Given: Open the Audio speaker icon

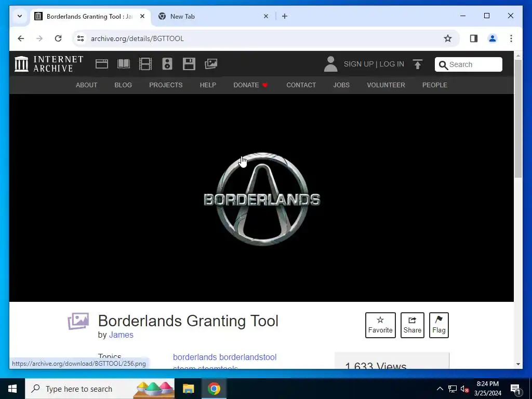Looking at the screenshot, I should coord(167,64).
